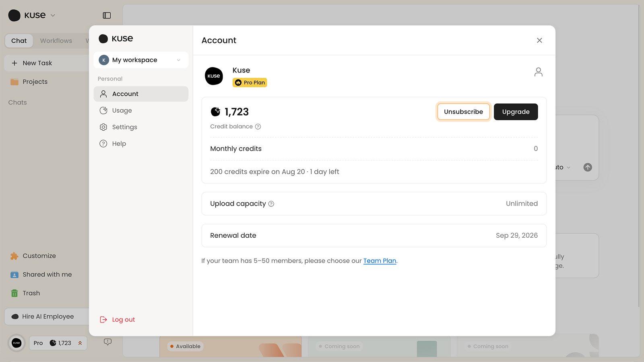Click Log out
This screenshot has width=644, height=362.
118,319
